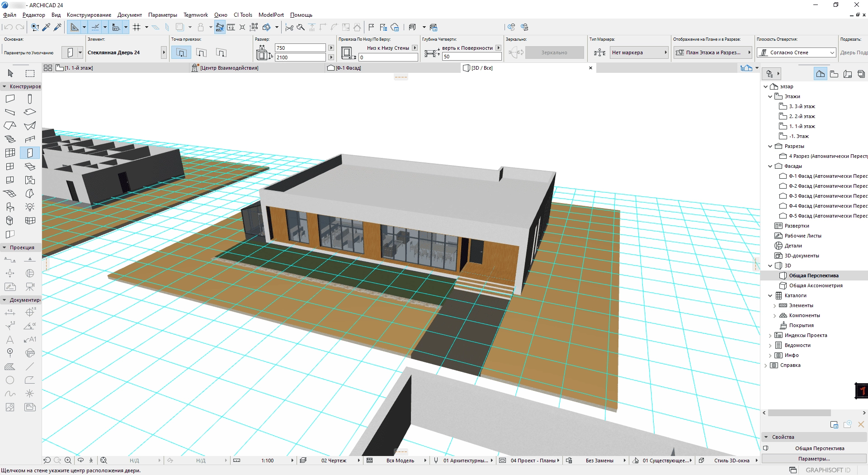Toggle the grid snap button
868x475 pixels.
click(x=137, y=27)
